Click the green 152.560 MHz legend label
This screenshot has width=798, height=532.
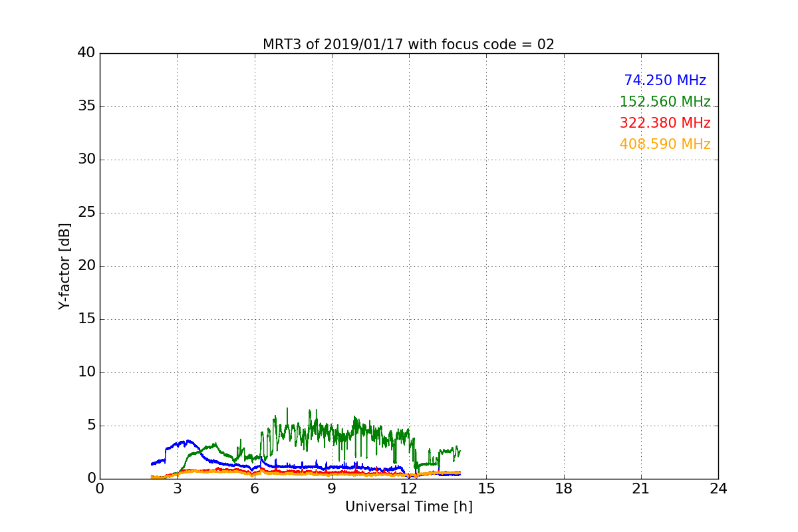pyautogui.click(x=665, y=102)
